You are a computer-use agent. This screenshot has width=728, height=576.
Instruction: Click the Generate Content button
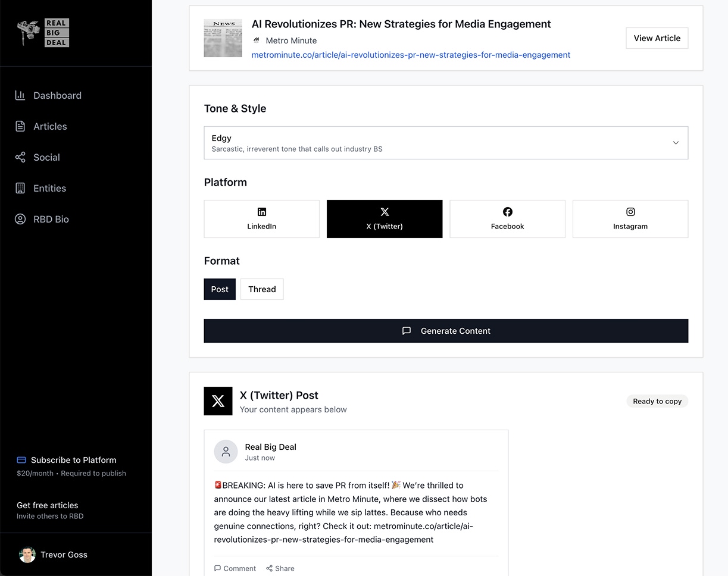tap(446, 331)
